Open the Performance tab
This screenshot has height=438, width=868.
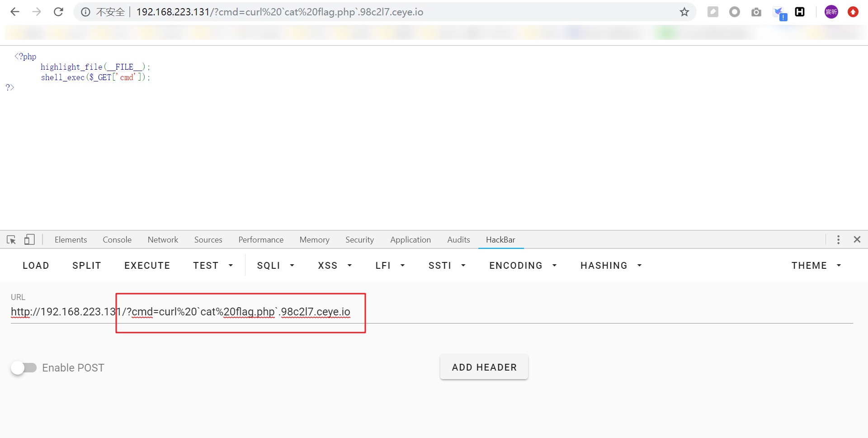(261, 239)
